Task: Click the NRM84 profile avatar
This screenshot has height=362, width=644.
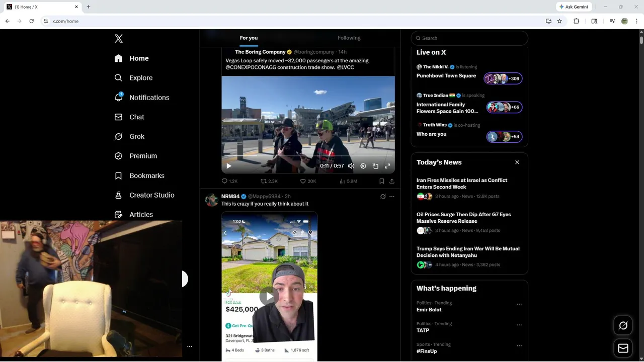Action: pyautogui.click(x=211, y=200)
